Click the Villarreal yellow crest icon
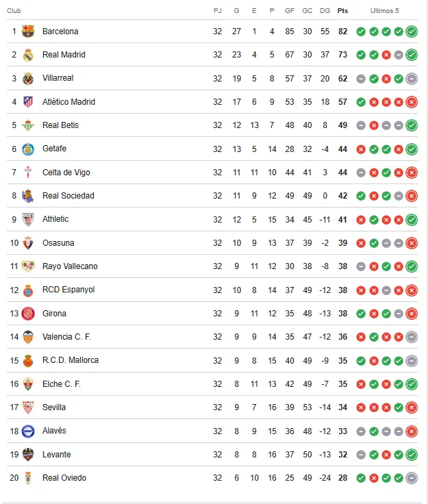Viewport: 428px width, 504px height. coord(27,78)
